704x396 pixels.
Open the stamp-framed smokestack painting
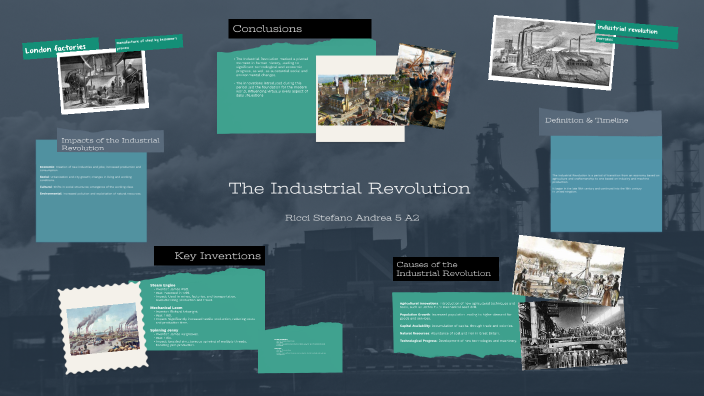(x=103, y=329)
